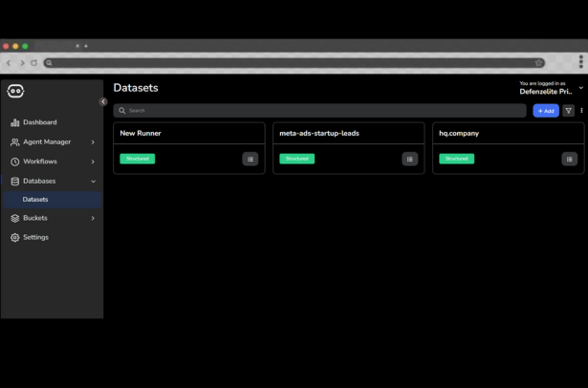Screen dimensions: 588x388
Task: Expand the Agent Manager submenu chevron
Action: (93, 142)
